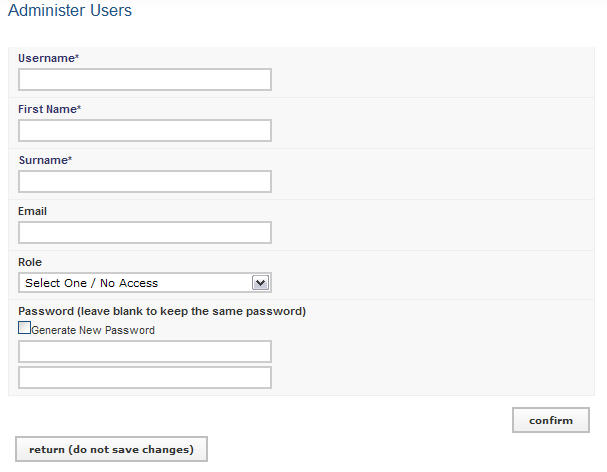Image resolution: width=607 pixels, height=472 pixels.
Task: Tick the Generate New Password checkbox
Action: coord(25,328)
